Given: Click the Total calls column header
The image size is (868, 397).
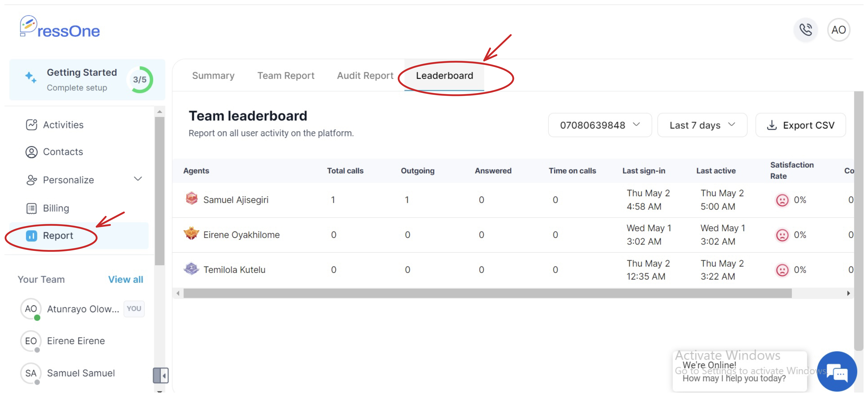Looking at the screenshot, I should 345,171.
